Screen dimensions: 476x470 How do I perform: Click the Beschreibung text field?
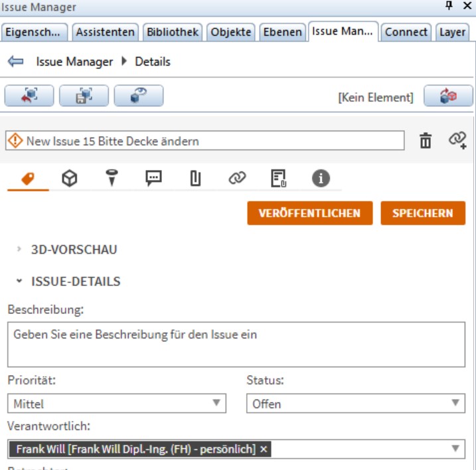pyautogui.click(x=236, y=345)
